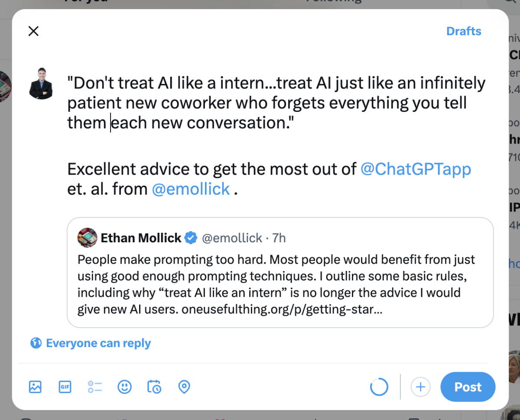The height and width of the screenshot is (420, 520).
Task: Add another post with the plus icon
Action: click(420, 387)
